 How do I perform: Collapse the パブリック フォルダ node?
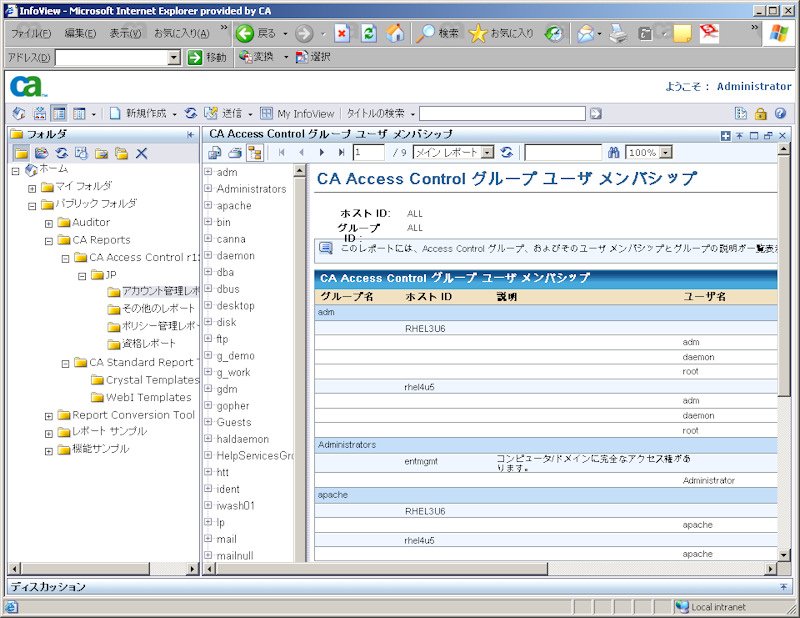coord(32,206)
